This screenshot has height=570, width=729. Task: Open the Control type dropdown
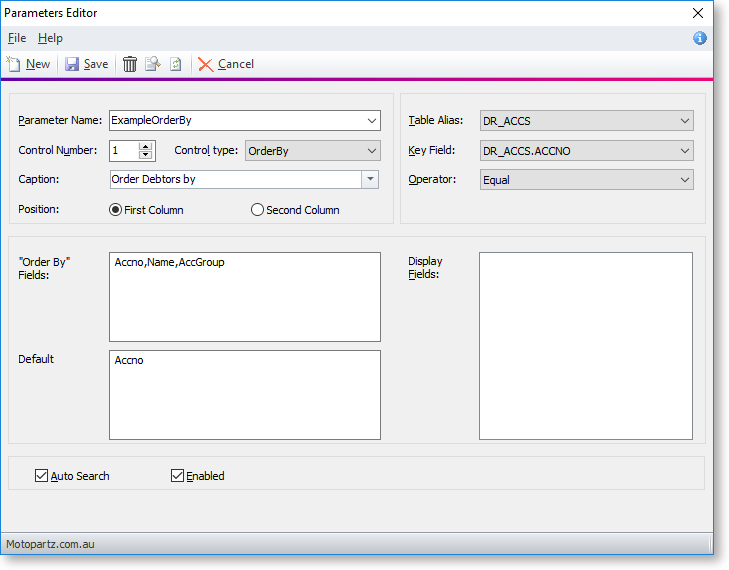pos(372,150)
